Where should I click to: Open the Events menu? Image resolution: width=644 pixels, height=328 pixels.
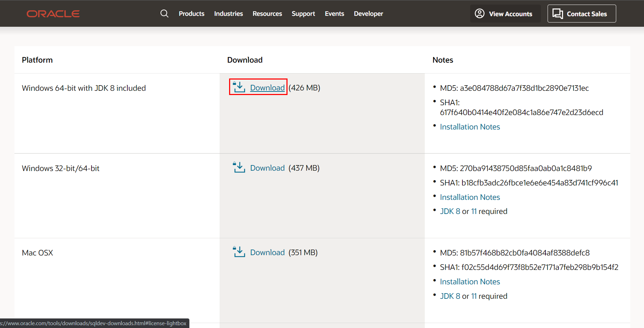point(334,14)
